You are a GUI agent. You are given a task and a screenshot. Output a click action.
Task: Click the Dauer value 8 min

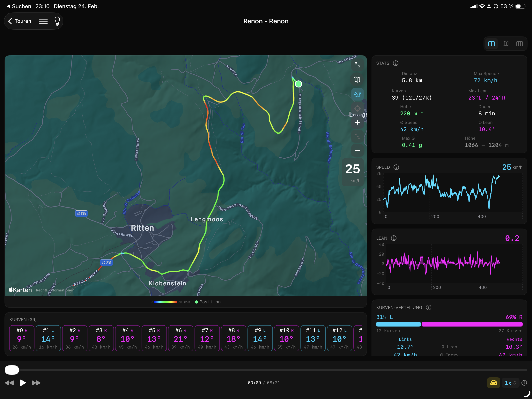point(487,113)
